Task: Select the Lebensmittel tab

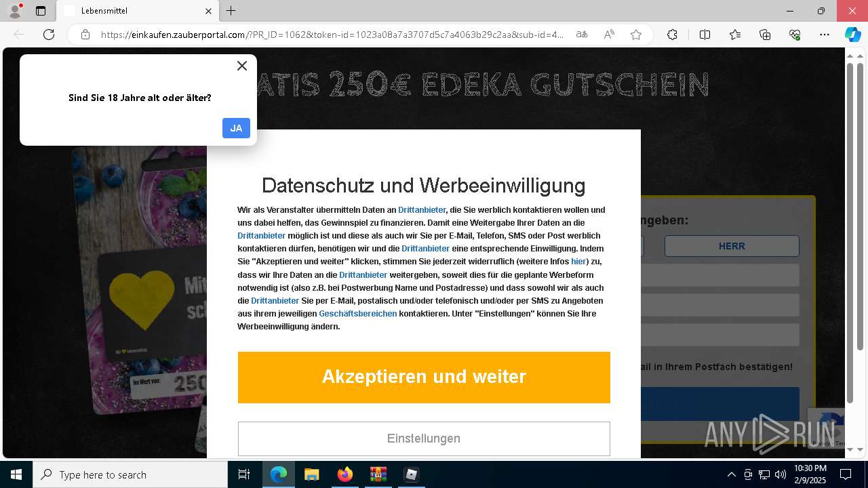Action: click(x=138, y=11)
